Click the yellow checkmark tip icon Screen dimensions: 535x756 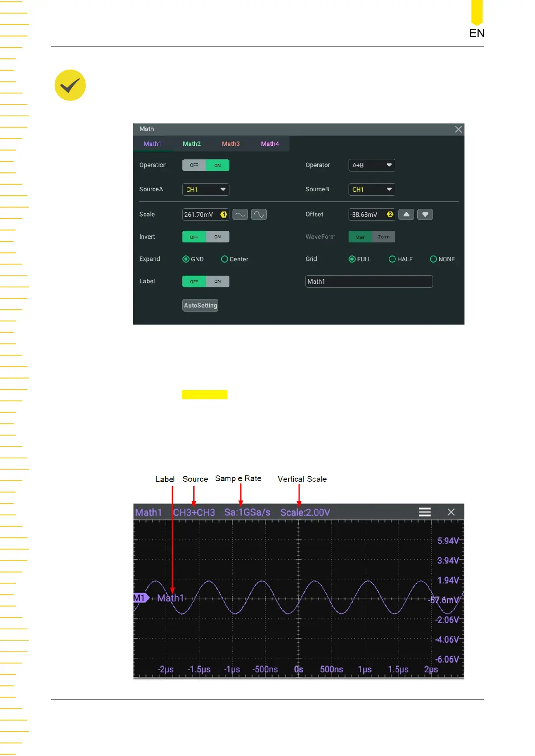[70, 85]
